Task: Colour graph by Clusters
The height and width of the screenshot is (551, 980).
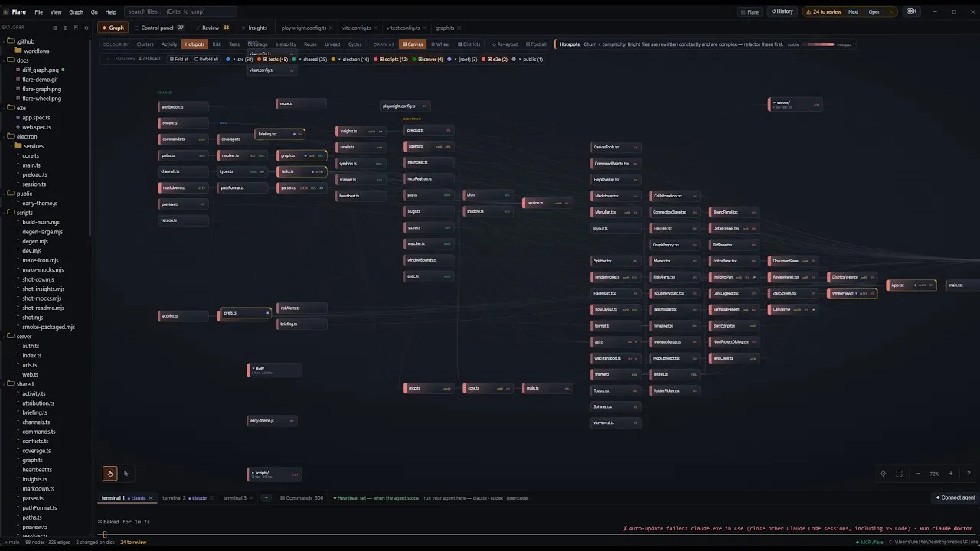Action: [145, 44]
